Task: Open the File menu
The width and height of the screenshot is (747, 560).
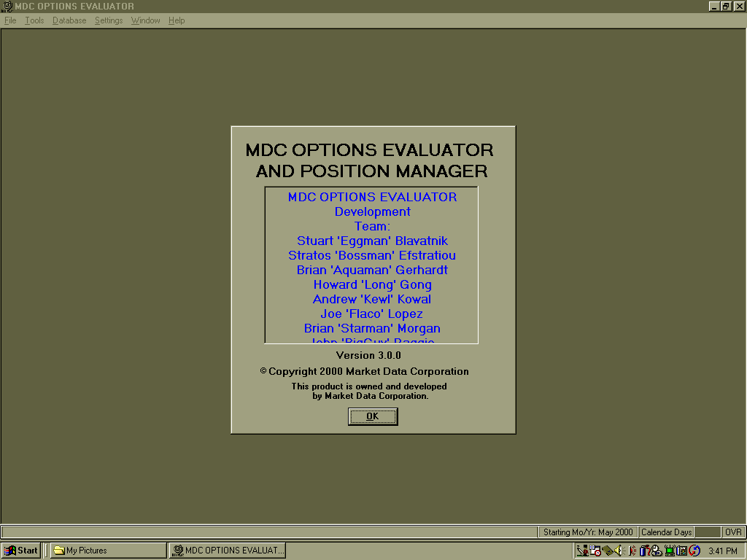Action: click(10, 20)
